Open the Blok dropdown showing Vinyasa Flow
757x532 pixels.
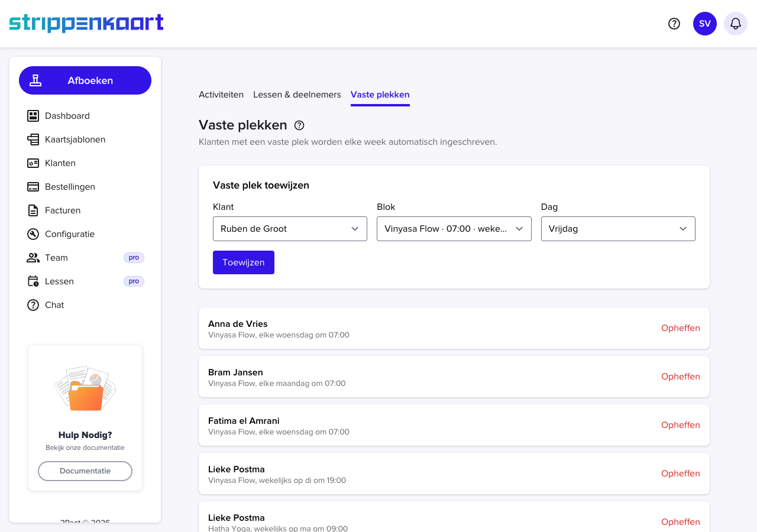454,229
